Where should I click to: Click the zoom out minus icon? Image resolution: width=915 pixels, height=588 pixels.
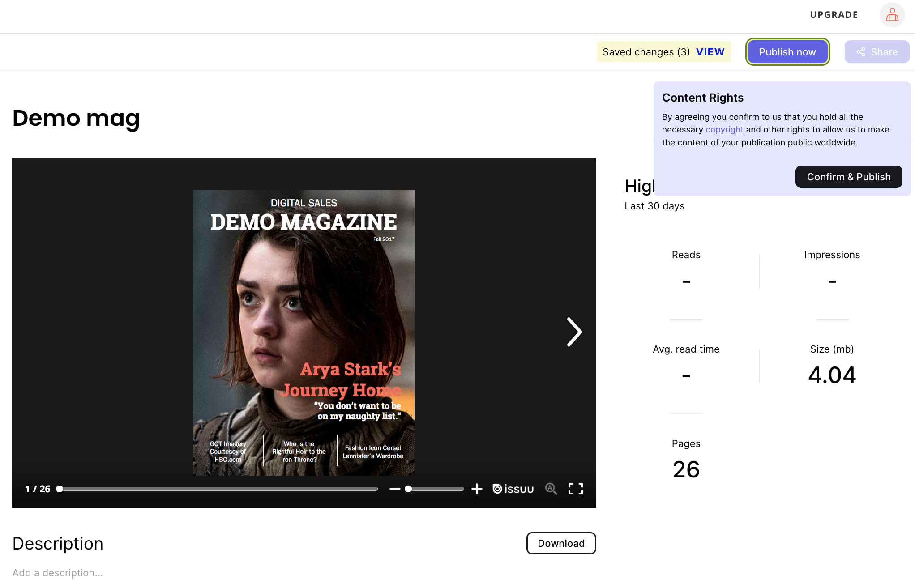[x=394, y=489]
